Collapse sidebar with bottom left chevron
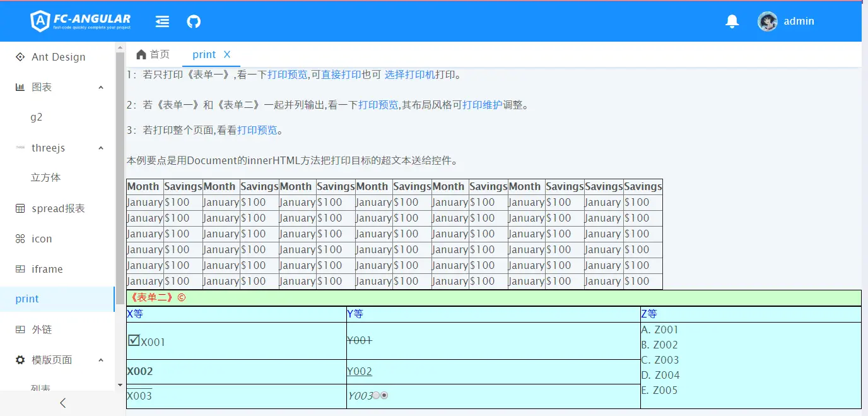The height and width of the screenshot is (416, 868). (x=62, y=403)
